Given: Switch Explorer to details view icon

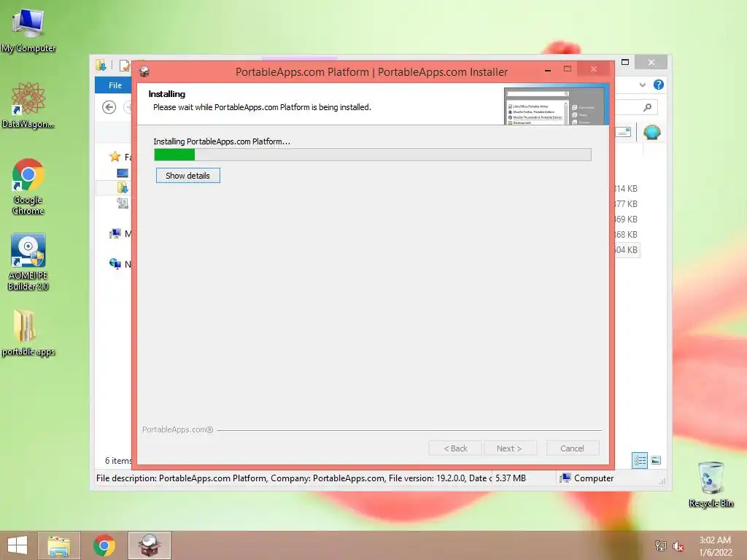Looking at the screenshot, I should point(640,461).
